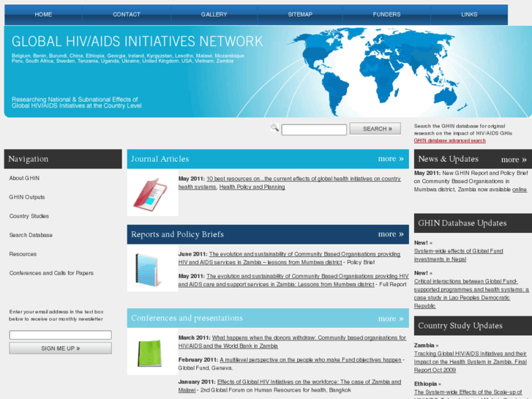The height and width of the screenshot is (399, 532).
Task: Show more Reports and Policy Briefs
Action: point(391,234)
